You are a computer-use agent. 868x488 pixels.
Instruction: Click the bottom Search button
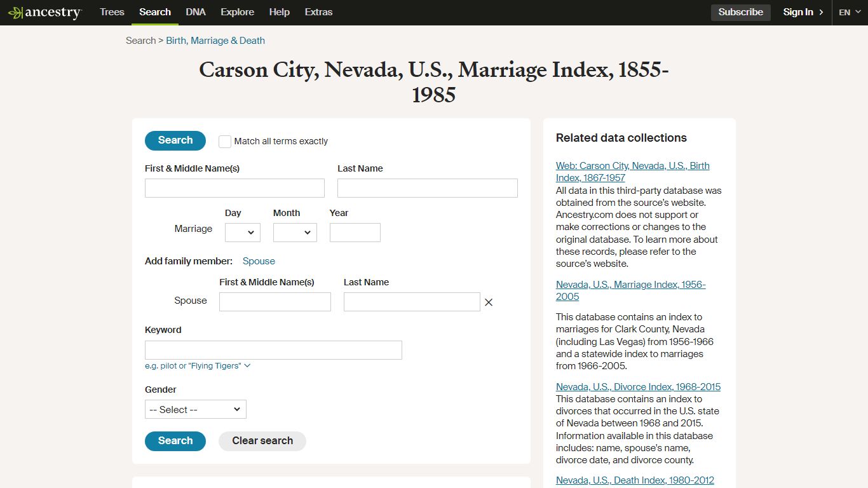click(175, 441)
